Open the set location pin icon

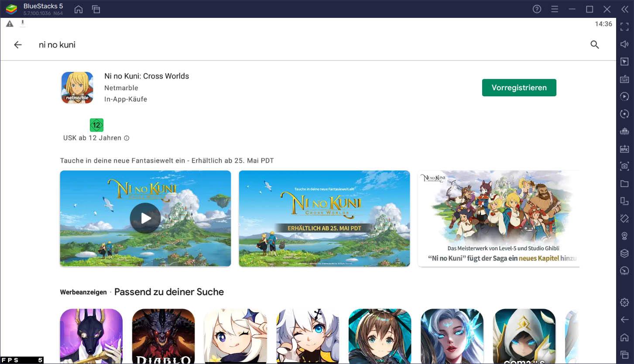point(624,236)
